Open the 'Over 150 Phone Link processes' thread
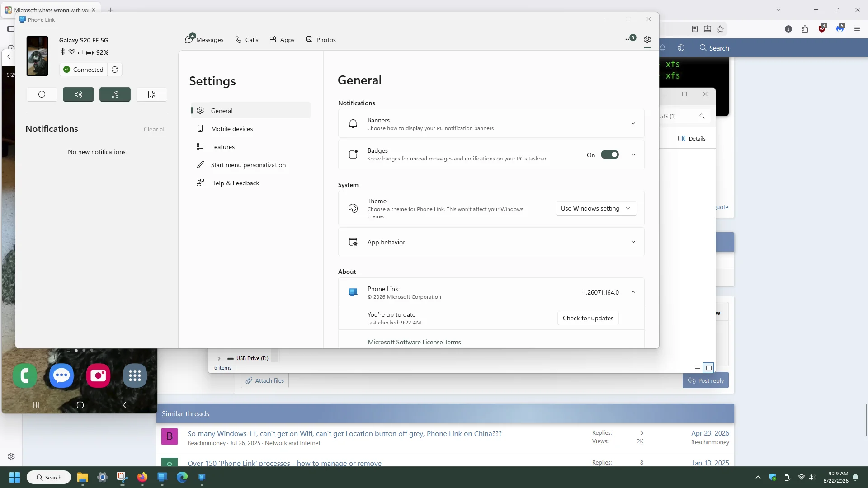The image size is (868, 488). click(x=284, y=463)
